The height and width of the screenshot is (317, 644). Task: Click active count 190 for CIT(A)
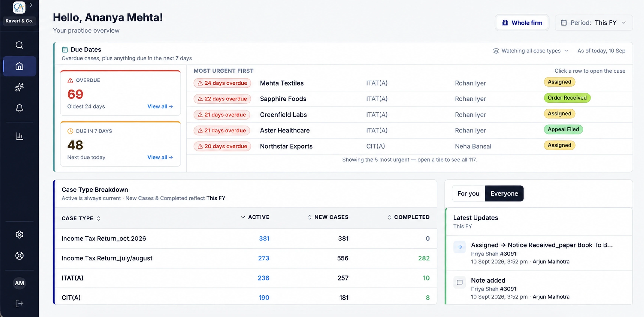pyautogui.click(x=264, y=298)
